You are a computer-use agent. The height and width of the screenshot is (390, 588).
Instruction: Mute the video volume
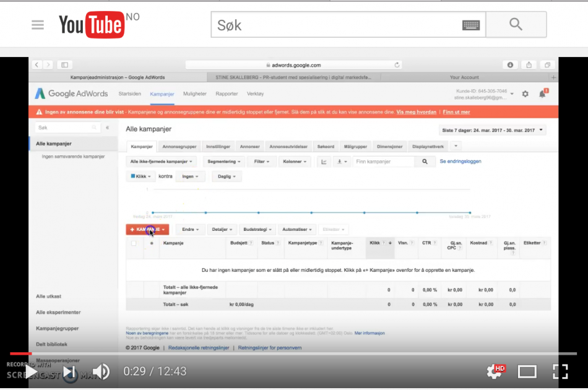(101, 371)
